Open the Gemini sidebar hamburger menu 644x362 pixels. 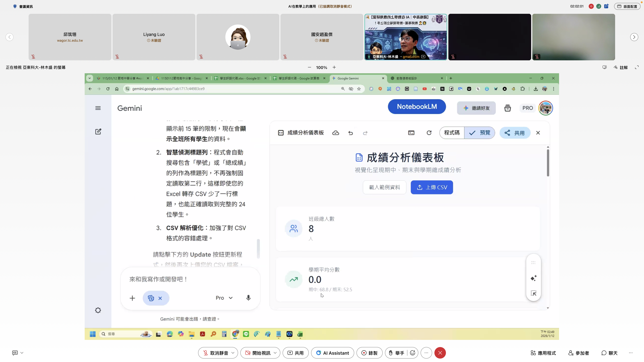tap(98, 108)
